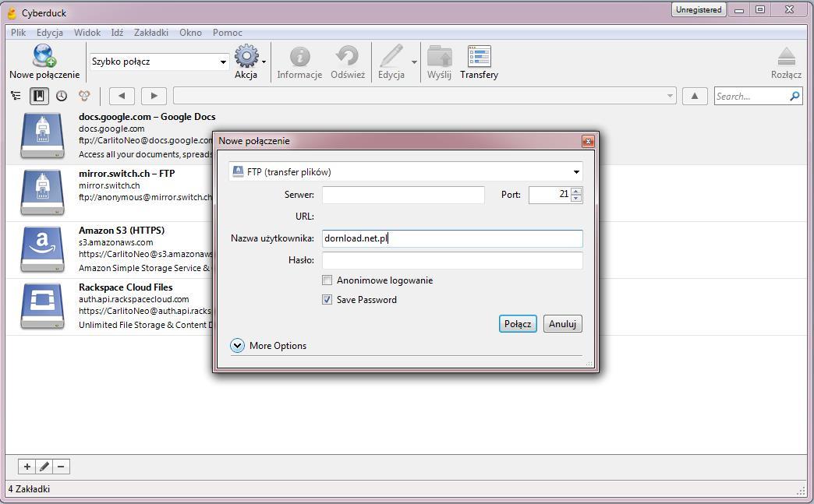The width and height of the screenshot is (814, 504).
Task: Select the Amazon S3 (HTTPS) bookmark title
Action: pyautogui.click(x=122, y=231)
